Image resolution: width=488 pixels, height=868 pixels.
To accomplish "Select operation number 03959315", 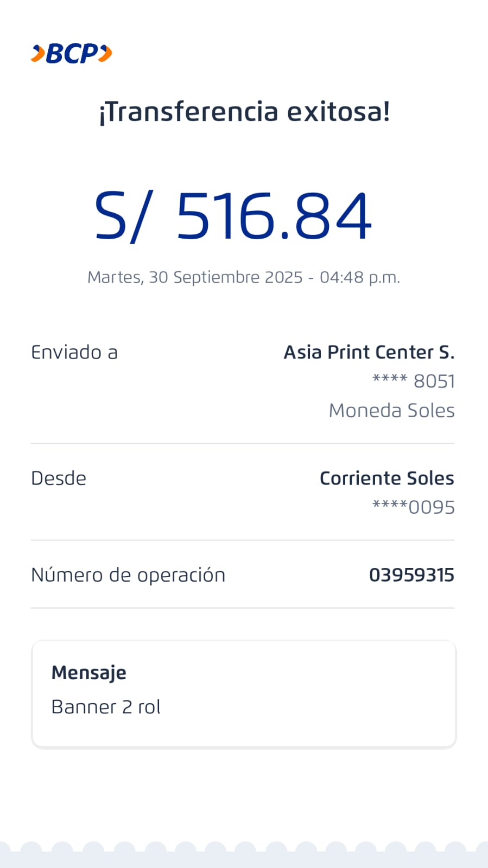I will click(x=411, y=575).
